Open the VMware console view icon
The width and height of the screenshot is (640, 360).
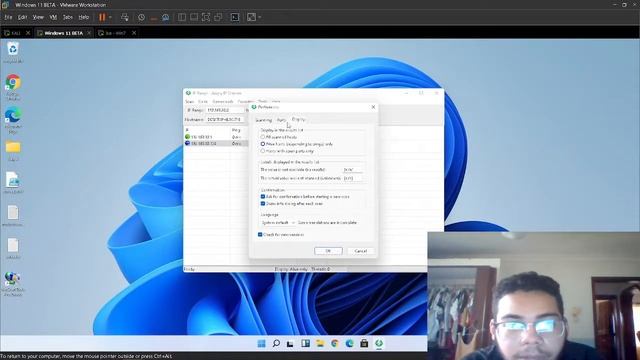tap(235, 17)
